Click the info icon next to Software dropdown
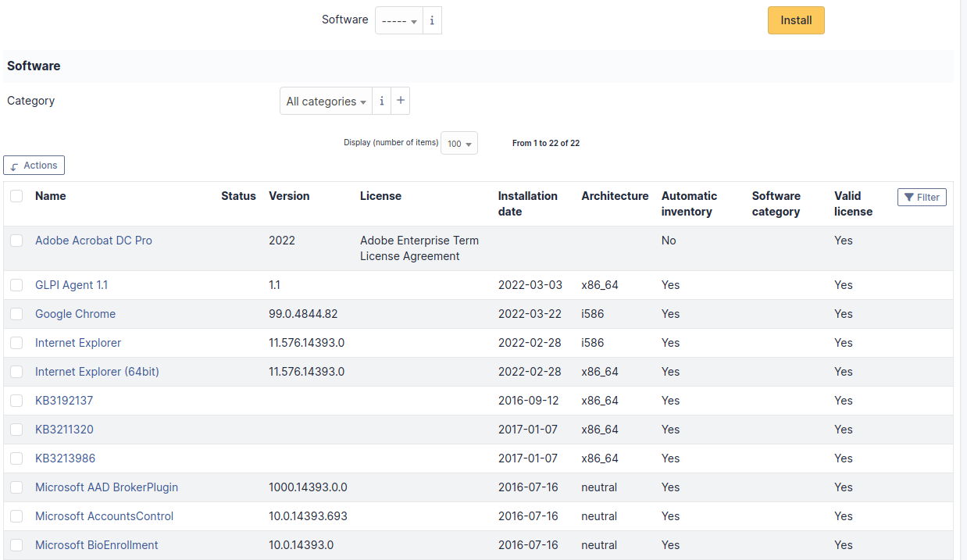This screenshot has width=967, height=560. [432, 20]
